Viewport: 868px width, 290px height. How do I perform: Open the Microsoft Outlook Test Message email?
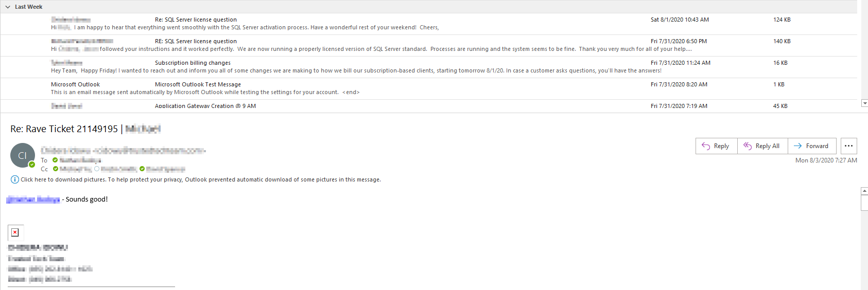click(198, 85)
